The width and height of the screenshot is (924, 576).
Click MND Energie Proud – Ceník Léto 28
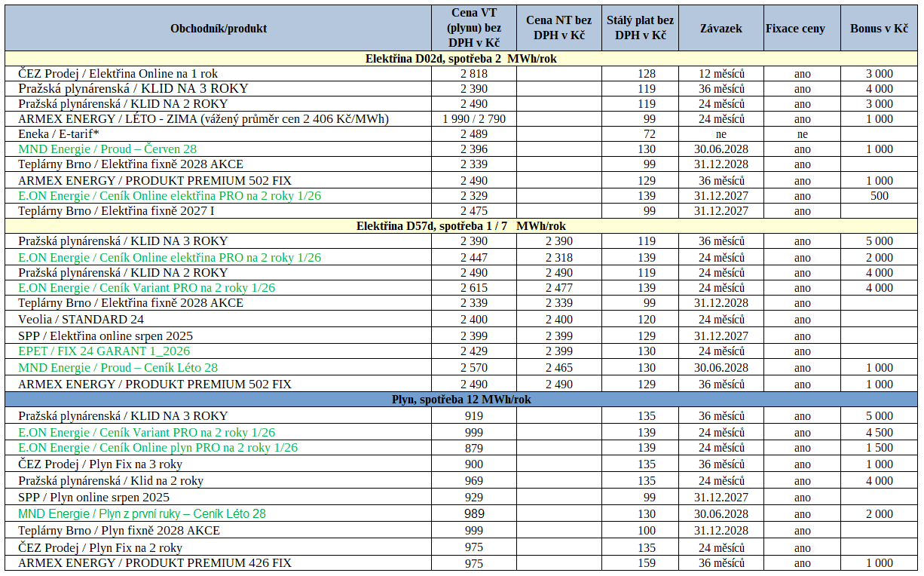pyautogui.click(x=118, y=368)
